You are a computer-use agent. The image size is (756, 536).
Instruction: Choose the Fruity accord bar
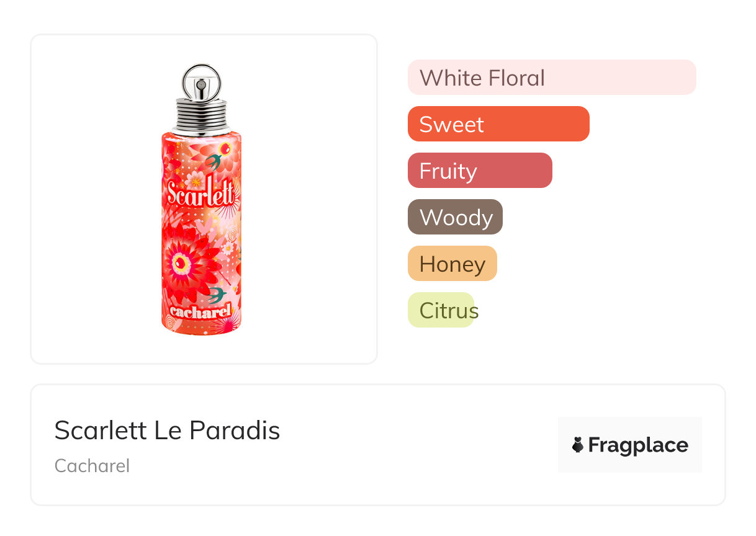point(479,171)
